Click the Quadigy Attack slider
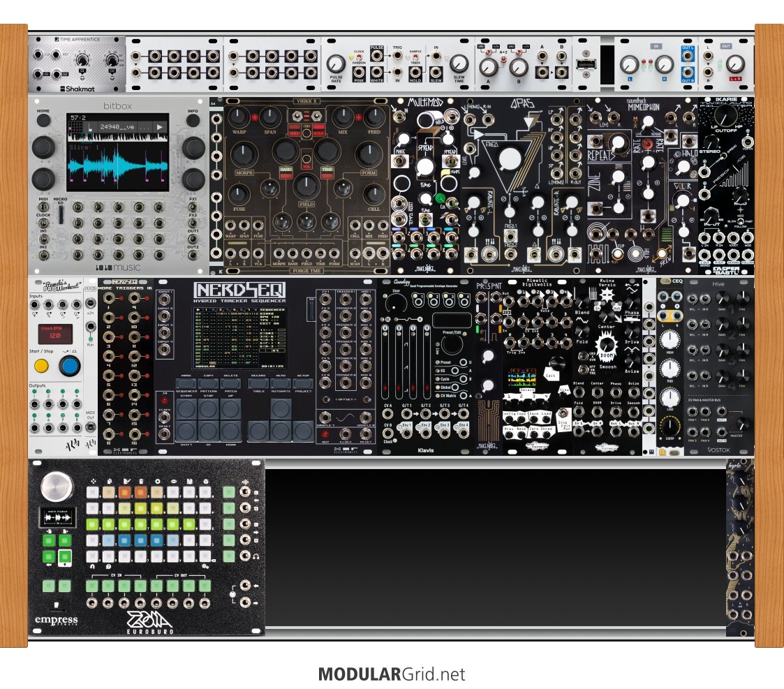The width and height of the screenshot is (784, 689). [385, 361]
